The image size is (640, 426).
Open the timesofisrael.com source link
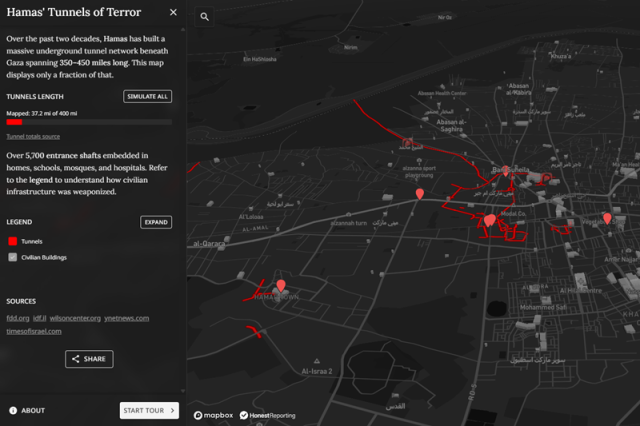point(34,331)
